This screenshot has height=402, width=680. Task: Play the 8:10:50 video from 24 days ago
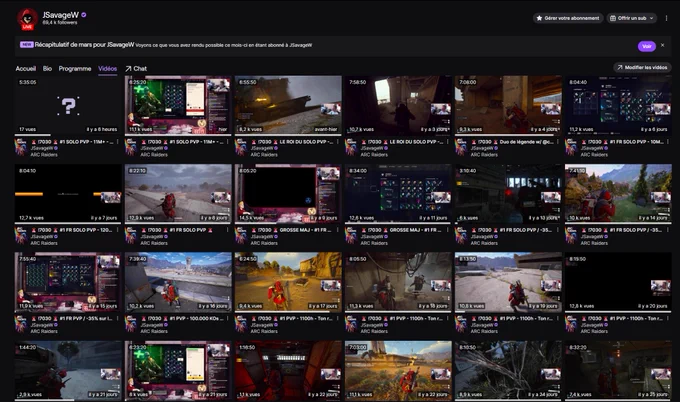coord(508,370)
